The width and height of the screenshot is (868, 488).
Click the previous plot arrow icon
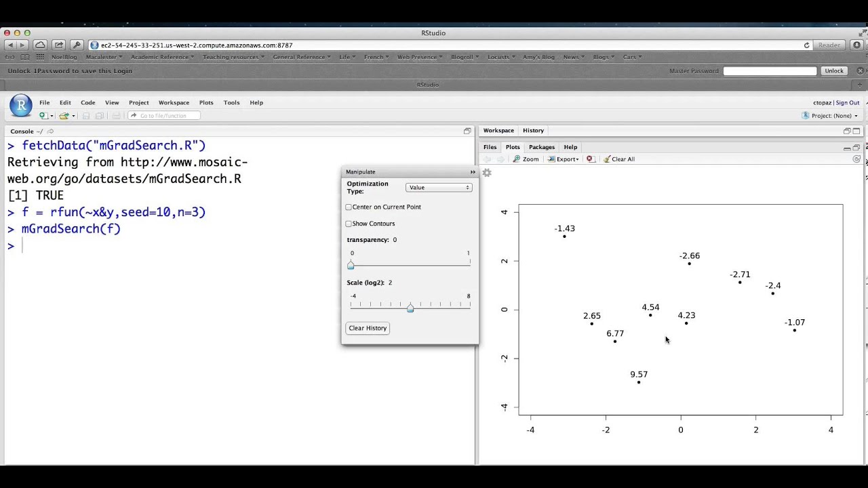[x=487, y=159]
